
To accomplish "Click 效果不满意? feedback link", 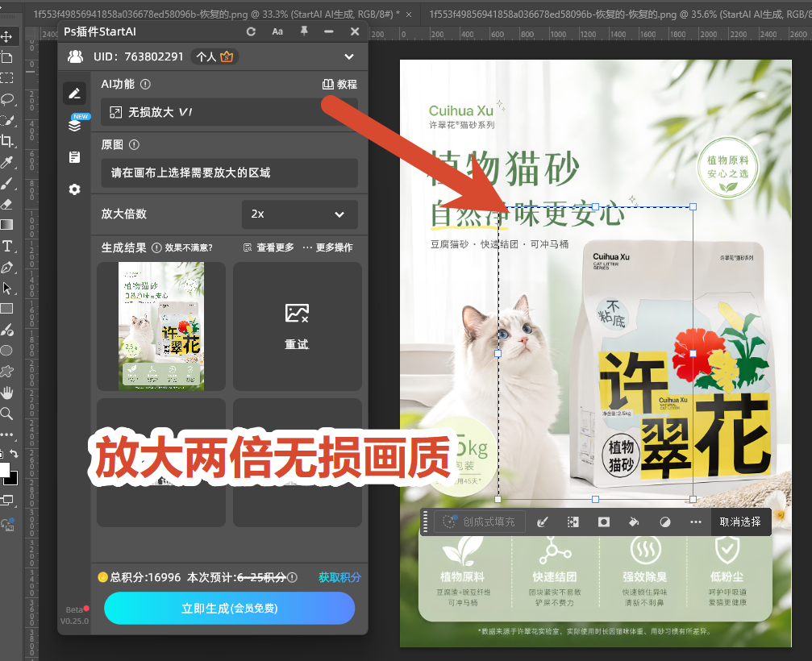I will coord(189,248).
